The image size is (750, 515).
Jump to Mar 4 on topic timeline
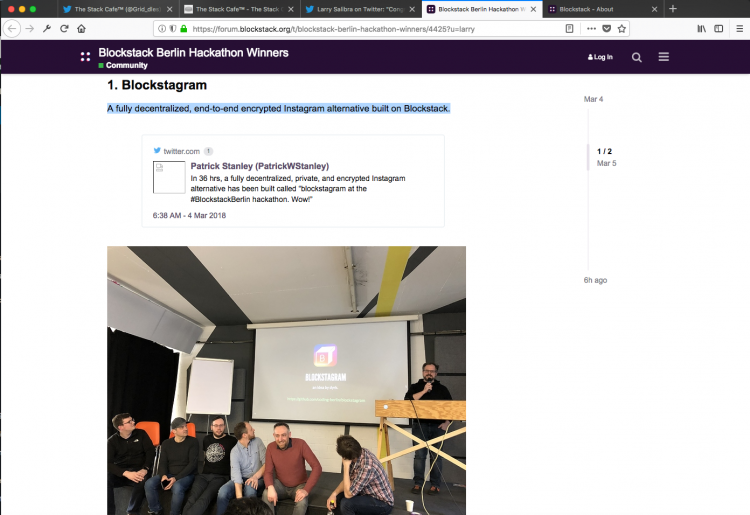[x=593, y=99]
